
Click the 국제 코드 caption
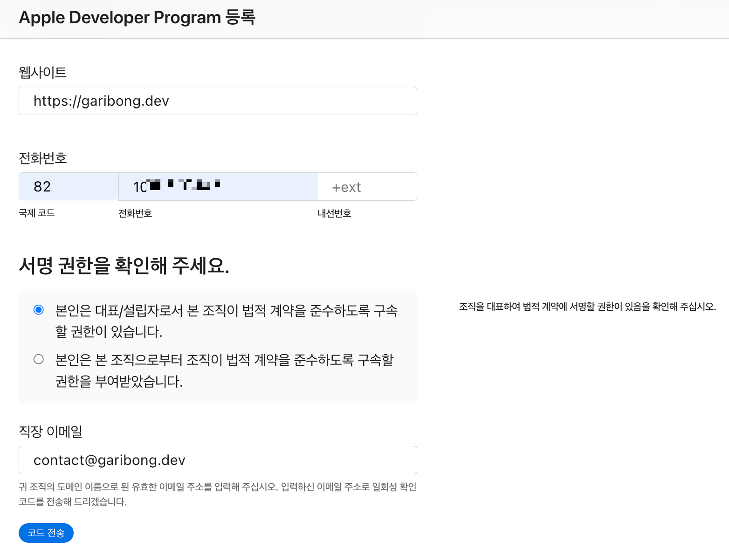pos(37,213)
